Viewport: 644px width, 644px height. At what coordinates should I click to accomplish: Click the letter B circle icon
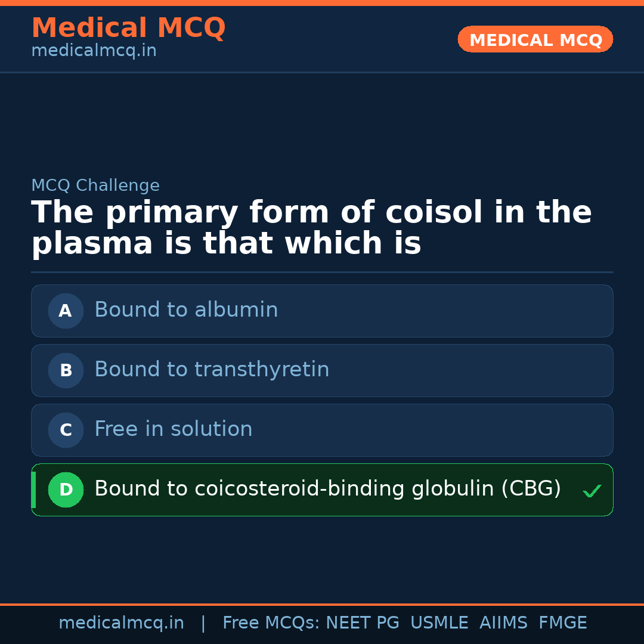click(x=66, y=370)
